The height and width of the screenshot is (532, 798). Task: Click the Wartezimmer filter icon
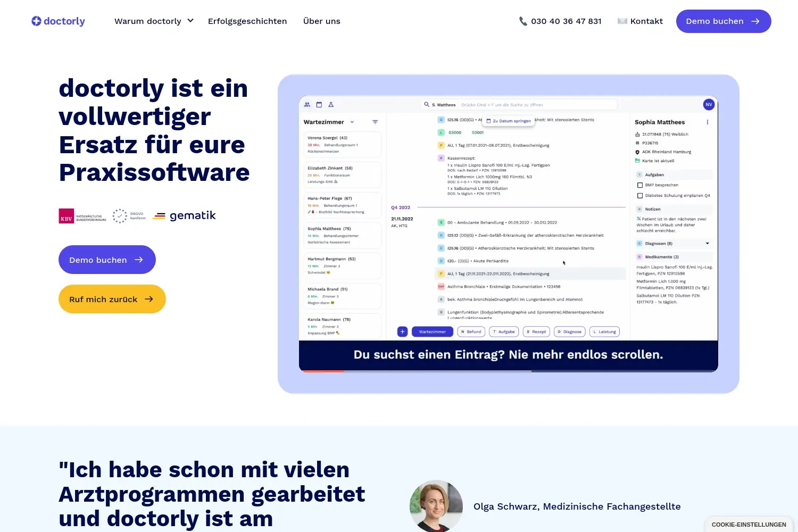[375, 122]
